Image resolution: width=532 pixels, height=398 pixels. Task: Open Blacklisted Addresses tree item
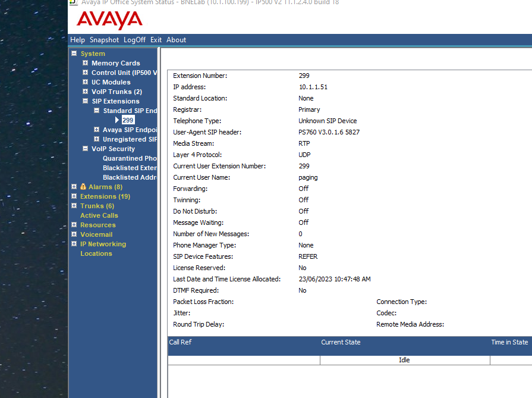tap(130, 177)
